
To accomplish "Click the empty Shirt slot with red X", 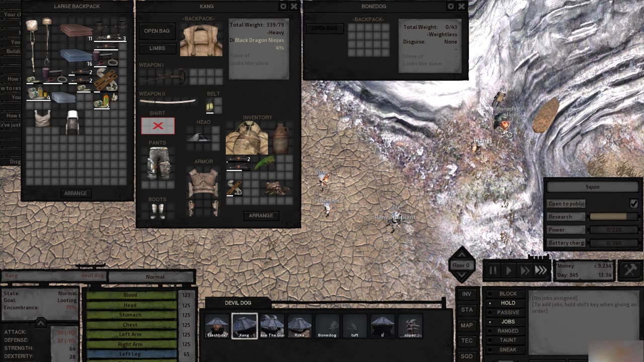I will (158, 126).
